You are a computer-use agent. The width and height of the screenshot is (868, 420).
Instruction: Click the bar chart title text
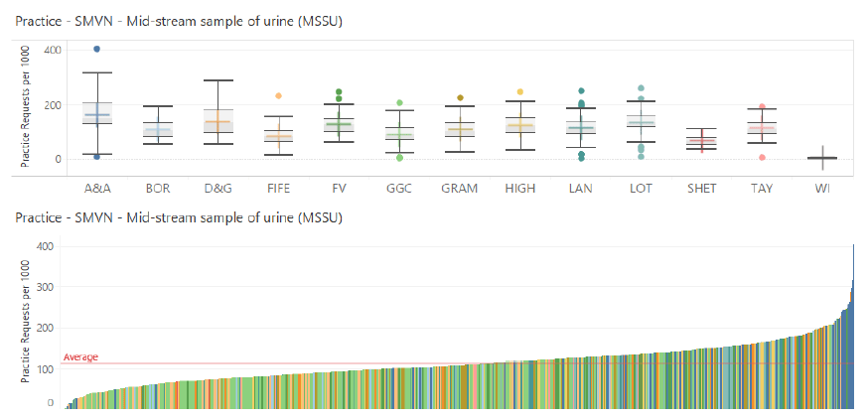pos(179,218)
